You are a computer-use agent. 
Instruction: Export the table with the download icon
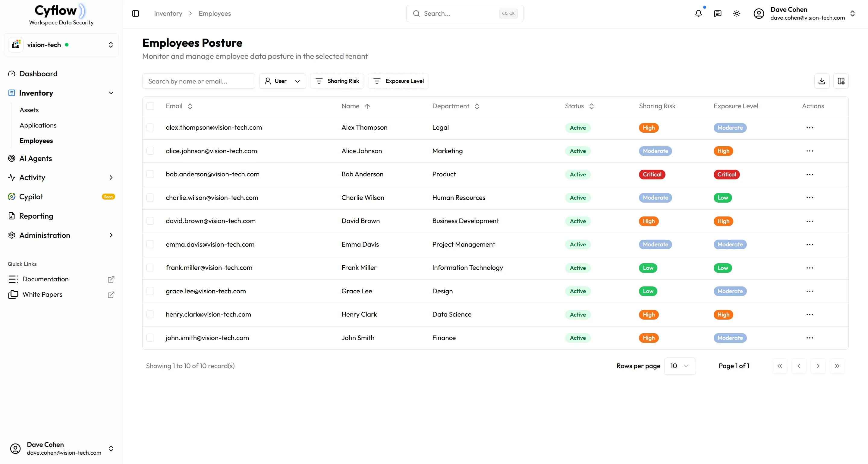822,81
